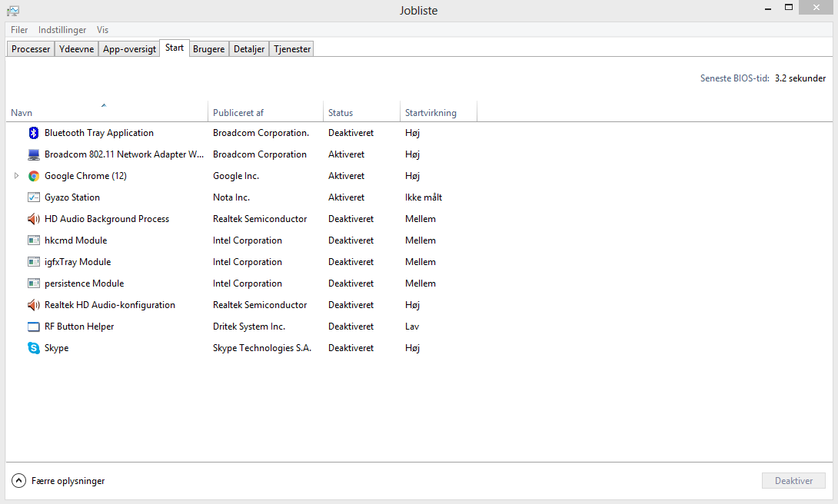Sort by the Publiceret af column header
The image size is (838, 504).
pos(265,111)
